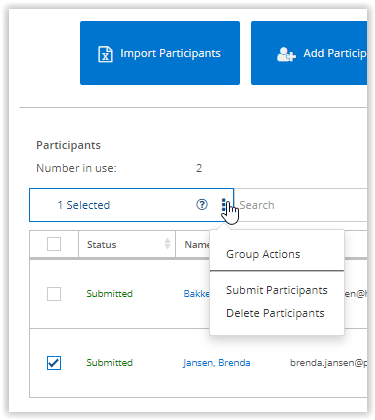This screenshot has width=375, height=420.
Task: Click the Excel file icon on Import Participants
Action: point(105,54)
